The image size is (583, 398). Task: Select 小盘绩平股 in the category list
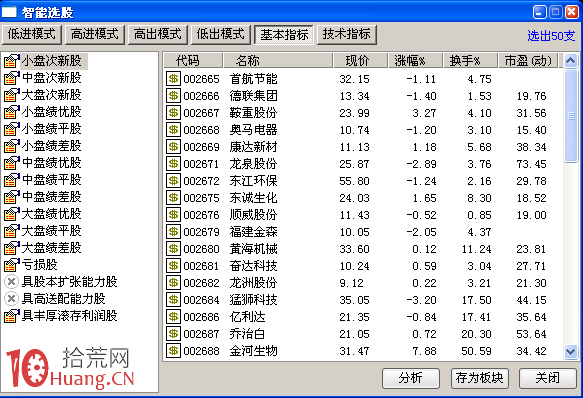coord(51,129)
